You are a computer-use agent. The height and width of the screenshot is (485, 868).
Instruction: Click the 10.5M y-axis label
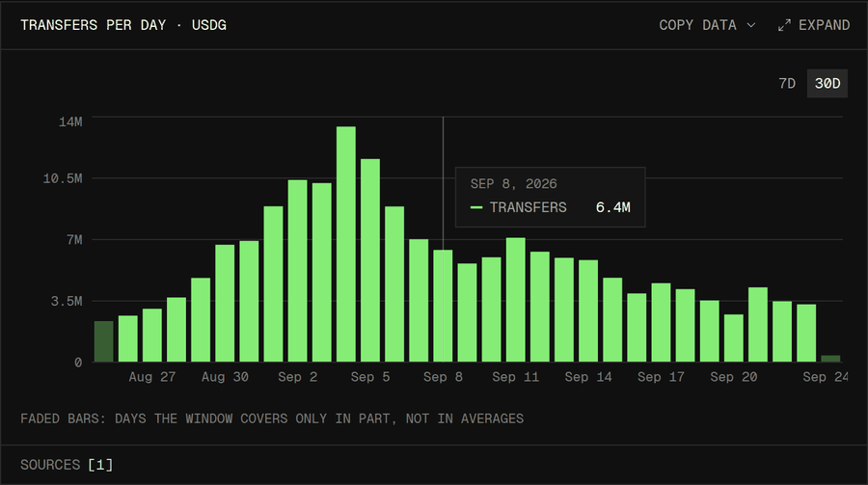pyautogui.click(x=63, y=178)
